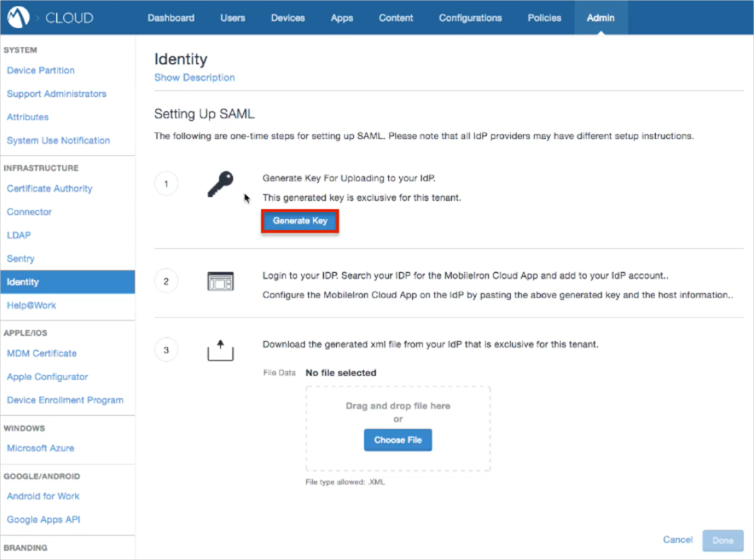Open the Configurations tab
This screenshot has height=560, width=754.
point(469,18)
